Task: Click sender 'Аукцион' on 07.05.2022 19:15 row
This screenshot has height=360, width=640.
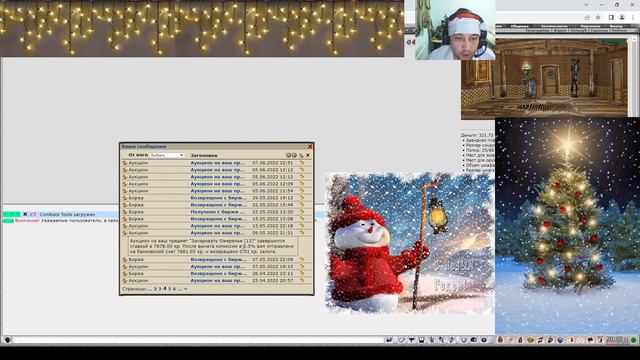Action: [x=138, y=267]
